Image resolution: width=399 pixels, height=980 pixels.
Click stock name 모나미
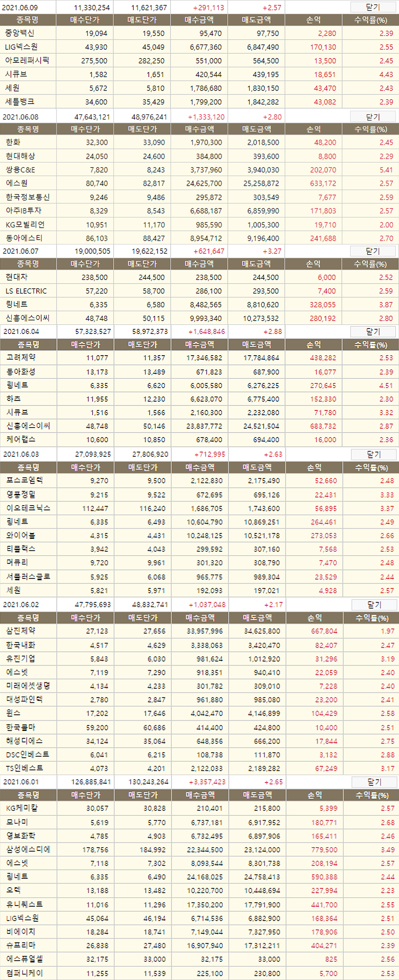[x=17, y=822]
